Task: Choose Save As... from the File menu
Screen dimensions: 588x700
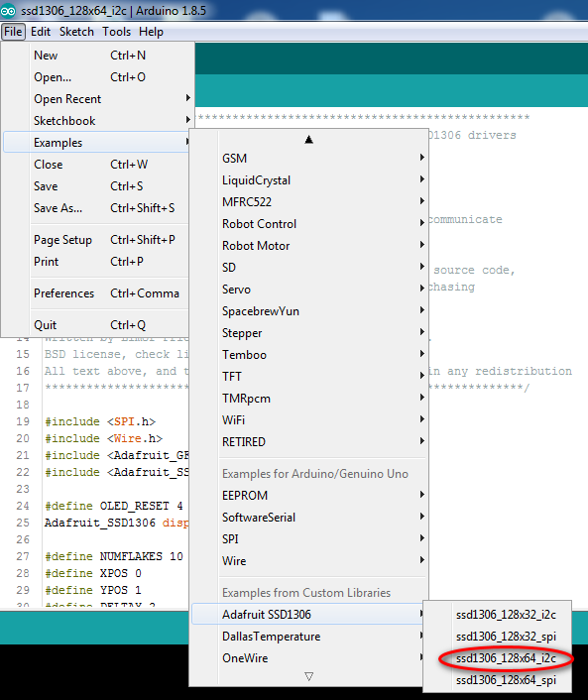Action: pos(96,208)
